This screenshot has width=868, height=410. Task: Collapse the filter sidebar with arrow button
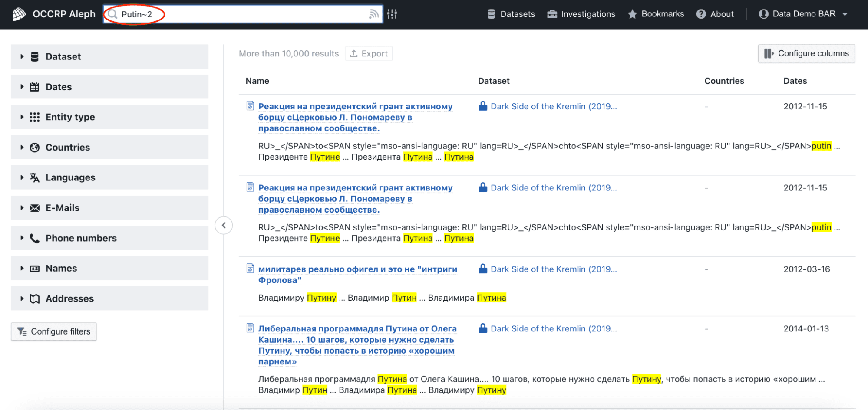coord(224,225)
